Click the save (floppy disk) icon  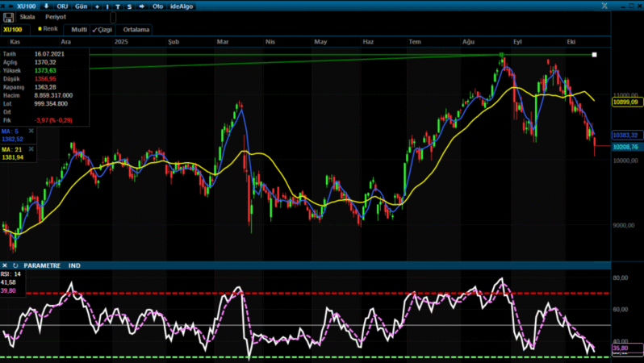[x=8, y=17]
